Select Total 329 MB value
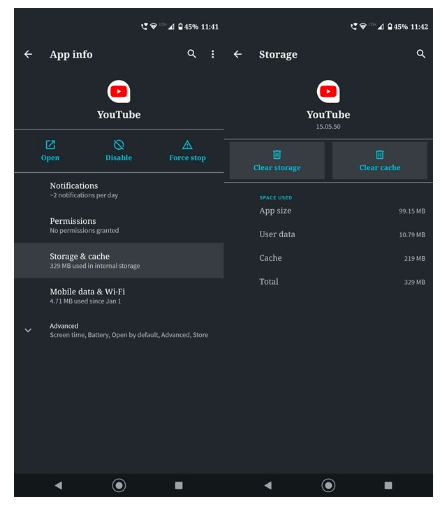445x508 pixels. 415,282
